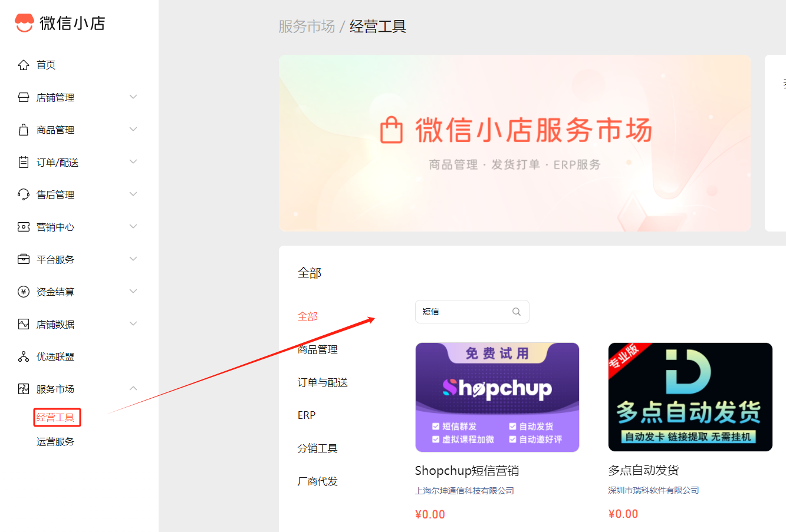Screen dimensions: 786x532
Task: Click the search magnifier icon
Action: click(517, 312)
